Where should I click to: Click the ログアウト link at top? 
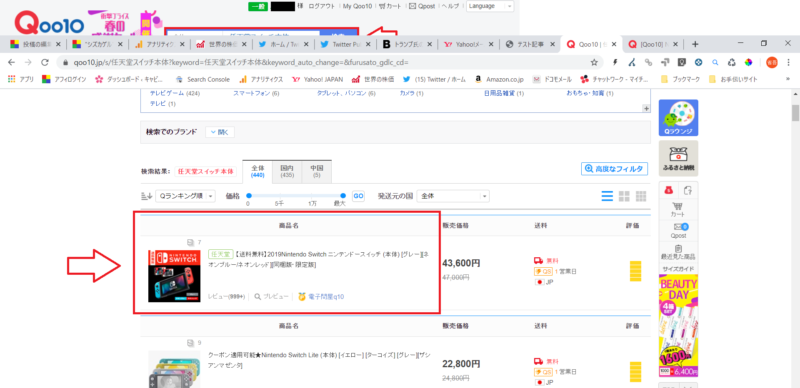(322, 6)
